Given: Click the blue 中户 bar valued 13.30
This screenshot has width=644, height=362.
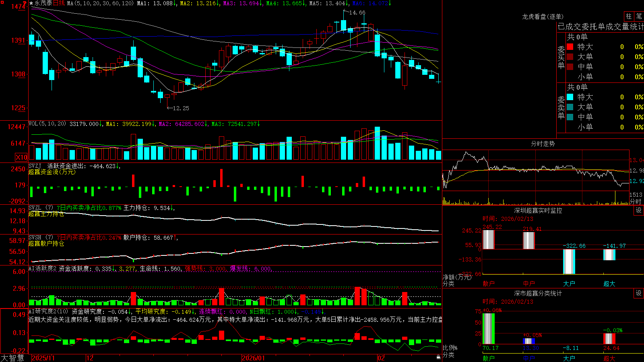Looking at the screenshot, I should pos(529,341).
